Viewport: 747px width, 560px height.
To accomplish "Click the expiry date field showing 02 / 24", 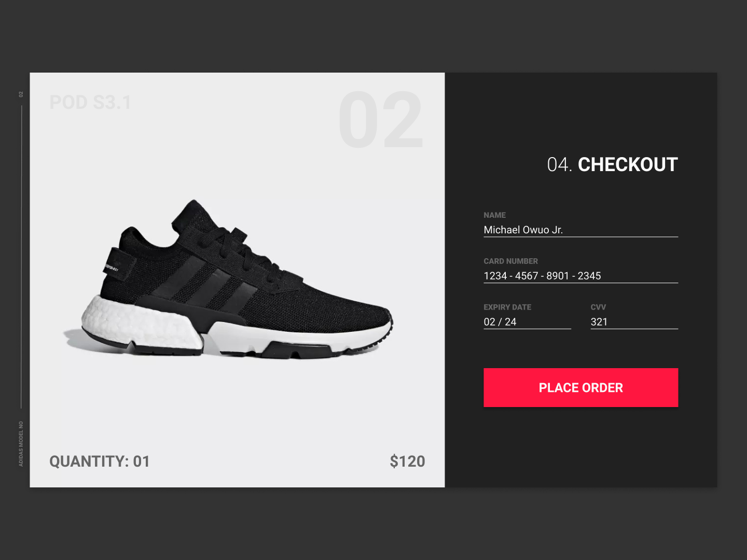I will point(527,322).
